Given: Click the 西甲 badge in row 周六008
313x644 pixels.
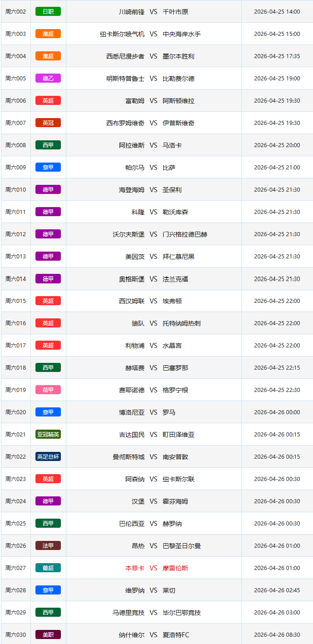Looking at the screenshot, I should point(48,145).
